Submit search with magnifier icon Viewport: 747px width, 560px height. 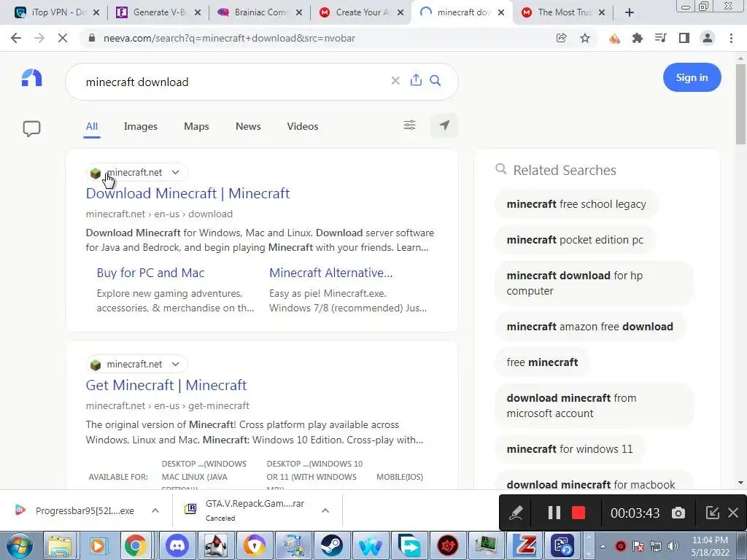click(x=436, y=80)
